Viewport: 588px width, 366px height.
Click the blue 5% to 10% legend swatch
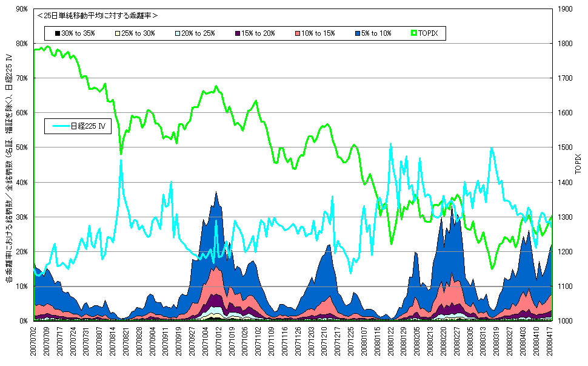click(358, 33)
